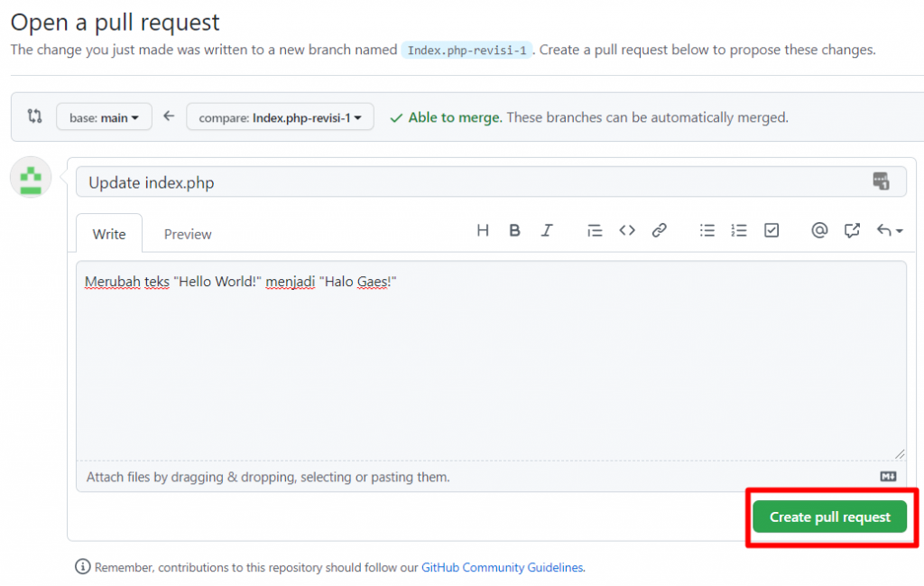Click the Markdown supported icon
Viewport: 924px width, 586px height.
tap(888, 477)
